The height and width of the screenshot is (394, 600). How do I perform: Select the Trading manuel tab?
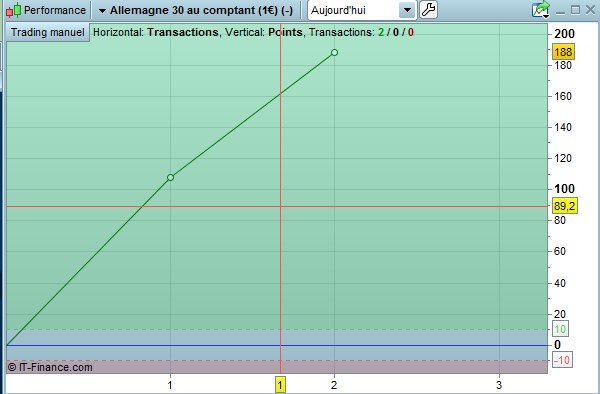tap(47, 32)
